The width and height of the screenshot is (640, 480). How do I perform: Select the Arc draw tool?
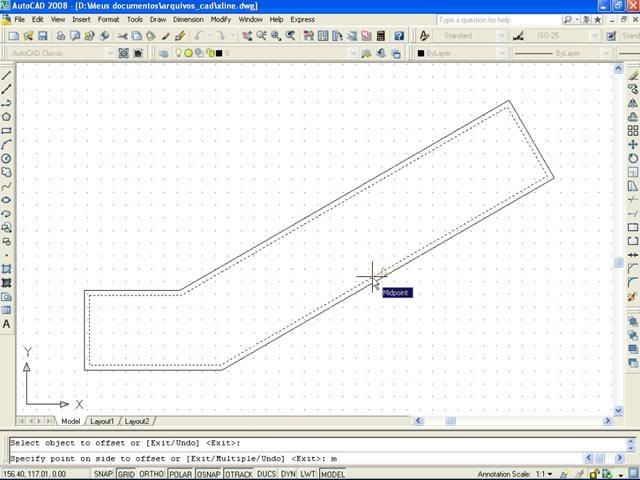pyautogui.click(x=6, y=144)
